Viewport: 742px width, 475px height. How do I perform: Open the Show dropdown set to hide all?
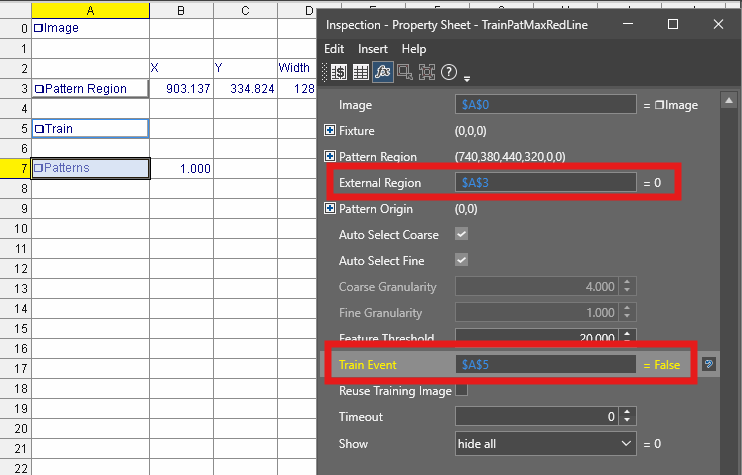coord(545,443)
